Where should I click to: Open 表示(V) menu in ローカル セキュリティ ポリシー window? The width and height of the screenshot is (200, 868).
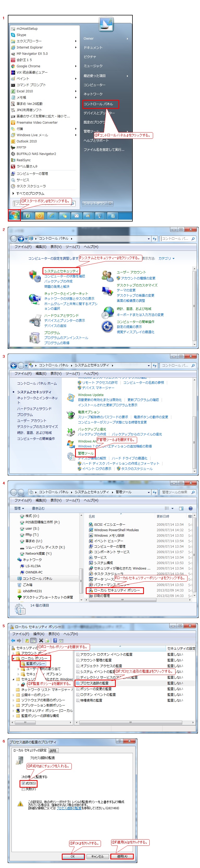tap(53, 634)
